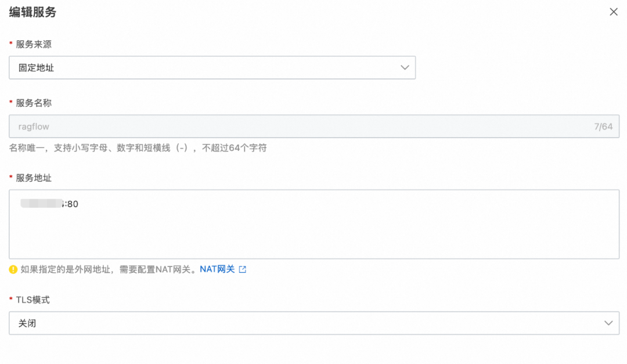This screenshot has height=364, width=627.
Task: Open the TLS模式 dropdown showing 关闭
Action: 313,323
